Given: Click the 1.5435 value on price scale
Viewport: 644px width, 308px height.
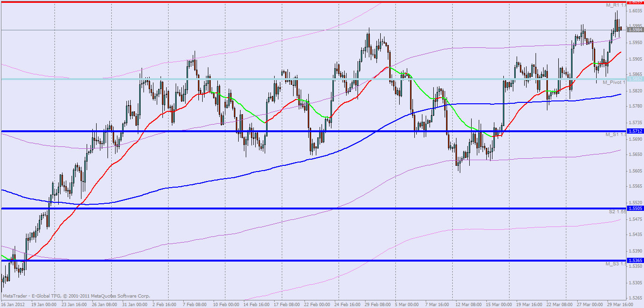Looking at the screenshot, I should [635, 235].
